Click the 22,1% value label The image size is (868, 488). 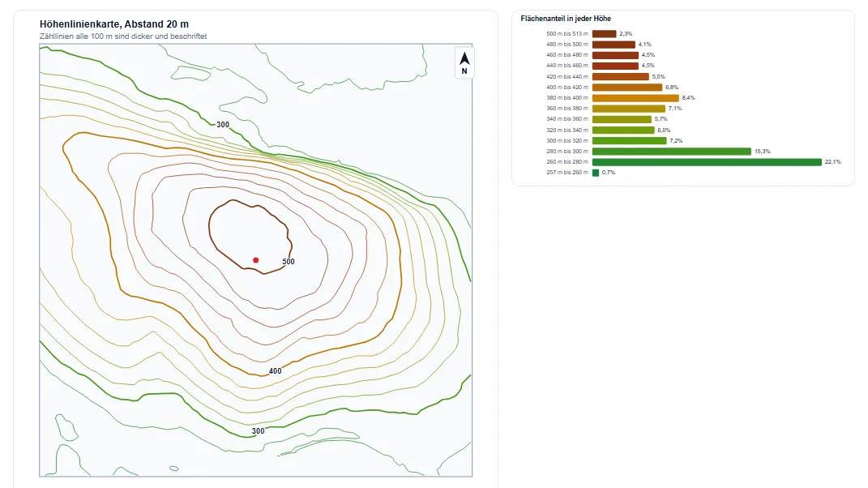(x=832, y=162)
